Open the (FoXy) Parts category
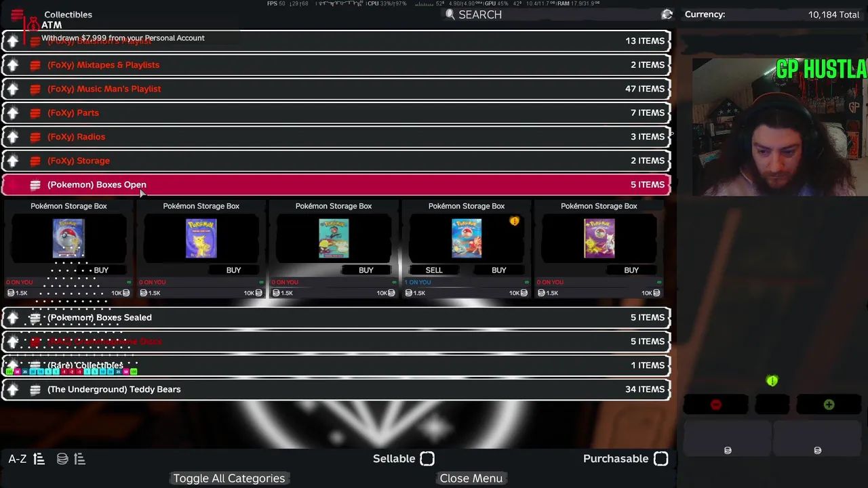The image size is (868, 488). (x=336, y=113)
